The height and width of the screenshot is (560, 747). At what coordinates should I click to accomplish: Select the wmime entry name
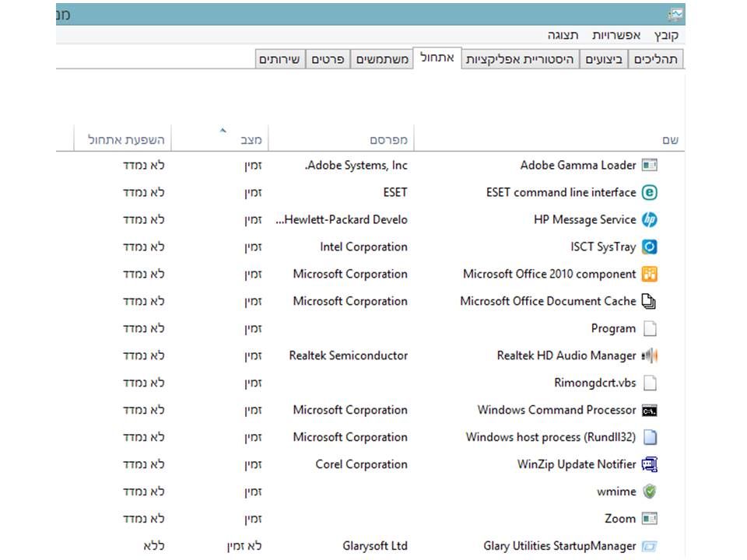[x=616, y=492]
